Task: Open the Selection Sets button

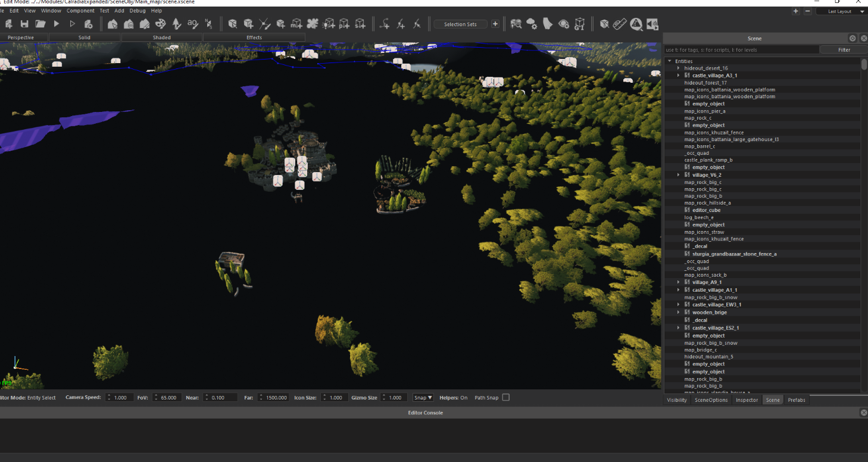Action: pyautogui.click(x=461, y=24)
